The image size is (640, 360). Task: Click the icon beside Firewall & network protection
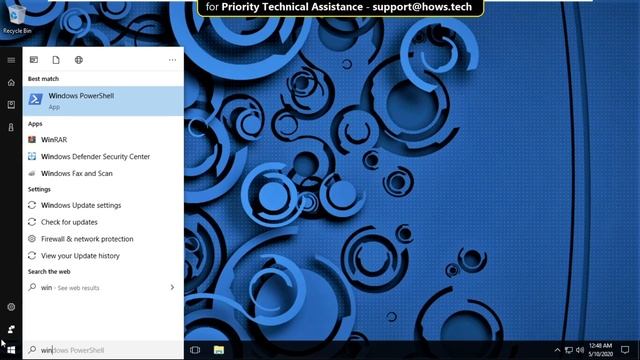32,239
